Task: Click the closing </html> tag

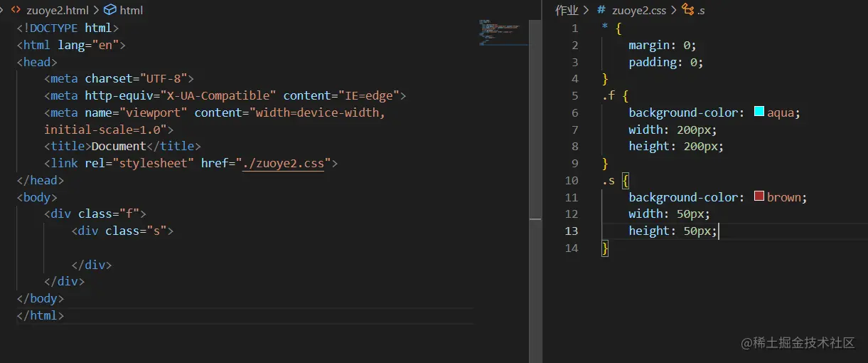Action: [x=41, y=315]
